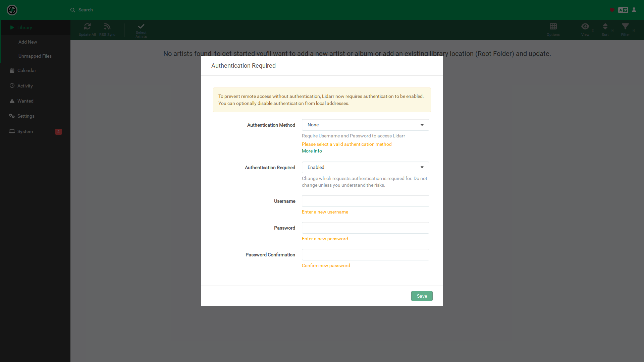Click the red heart donate icon
The image size is (644, 362).
click(612, 10)
